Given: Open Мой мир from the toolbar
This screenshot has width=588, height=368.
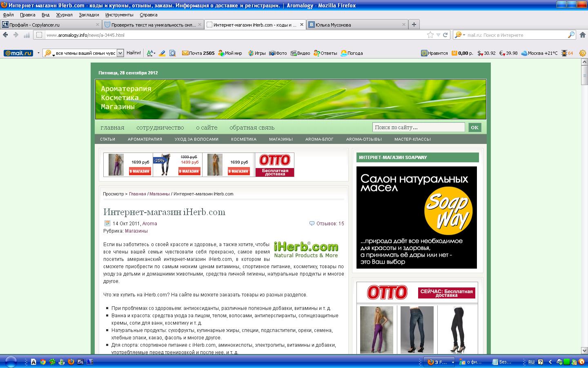Looking at the screenshot, I should click(230, 53).
